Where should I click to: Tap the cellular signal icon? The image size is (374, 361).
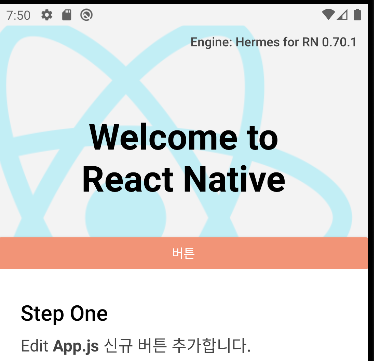click(x=342, y=15)
